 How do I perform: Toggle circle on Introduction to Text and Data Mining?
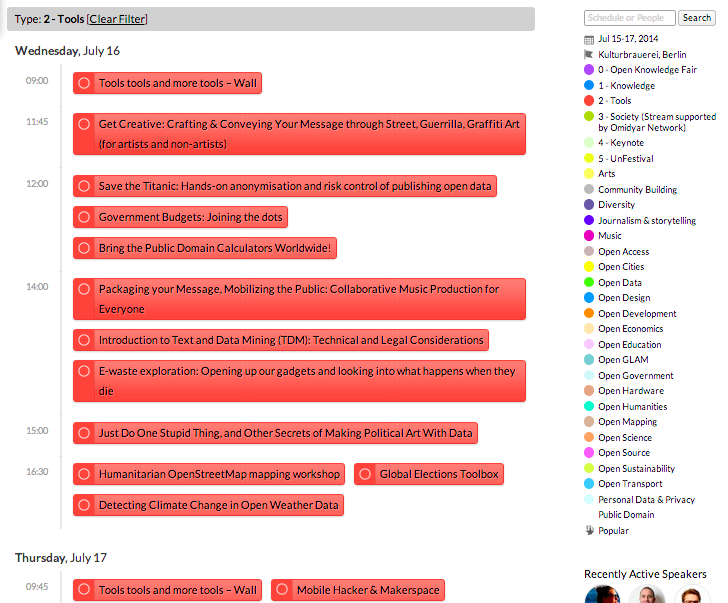pos(84,340)
